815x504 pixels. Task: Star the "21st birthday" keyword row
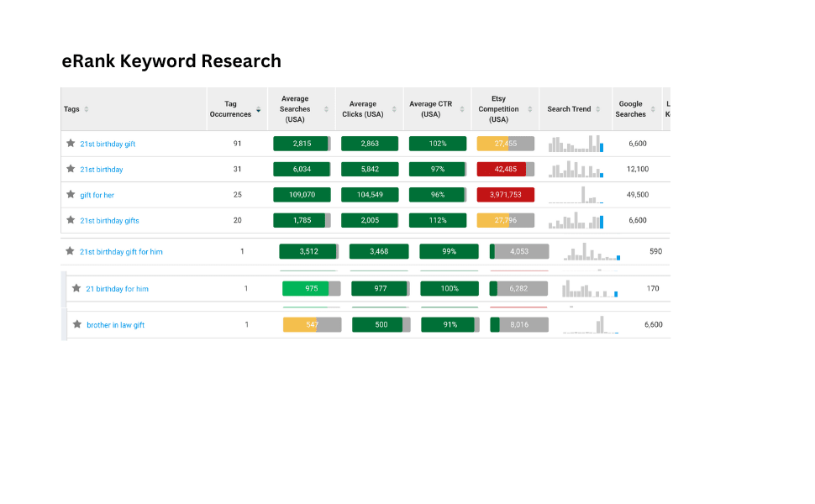pos(71,168)
